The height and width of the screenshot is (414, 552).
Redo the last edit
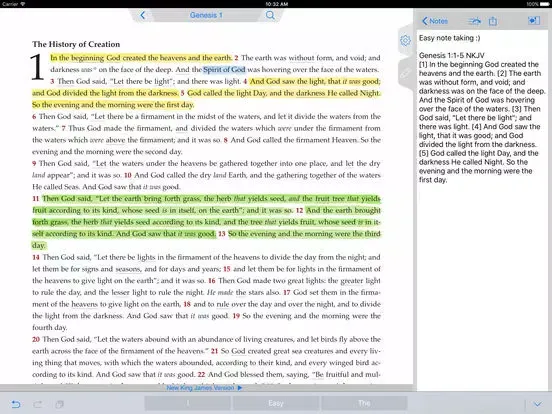pos(38,404)
